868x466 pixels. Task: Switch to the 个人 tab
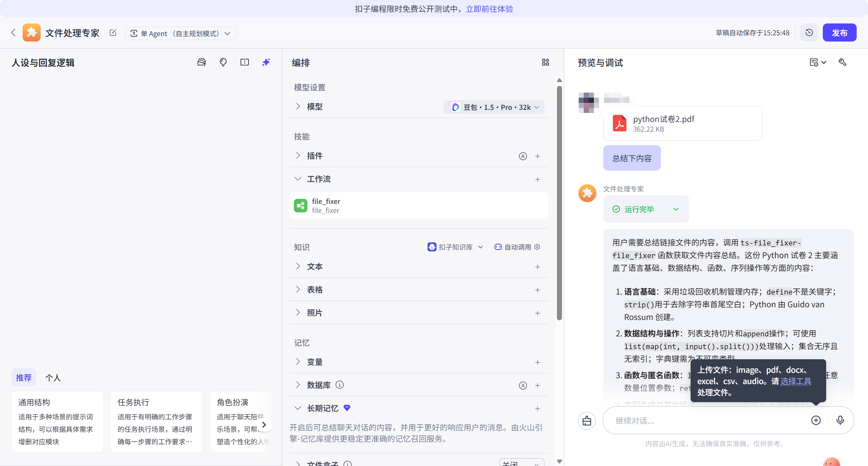coord(53,378)
